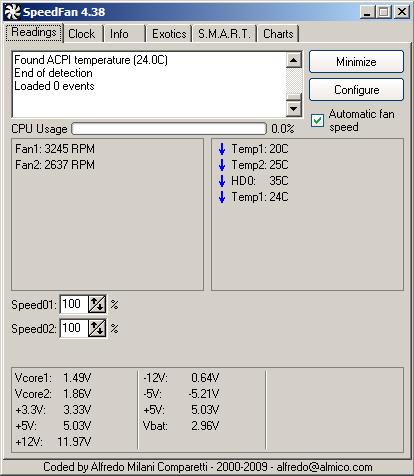Click the Speed02 up/down spinner arrows
414x476 pixels.
(97, 328)
